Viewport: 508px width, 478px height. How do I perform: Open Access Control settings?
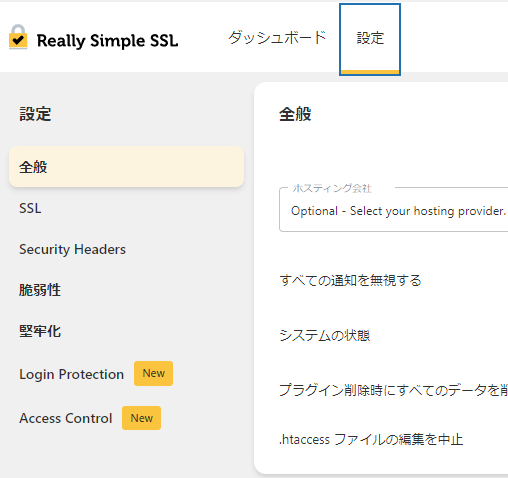66,418
